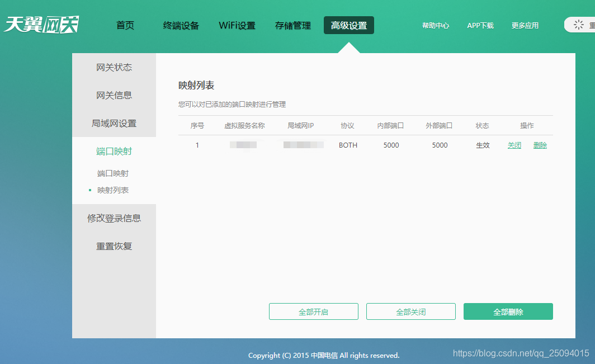Disable mapping 1 via the 关闭 link
Viewport: 595px width, 364px height.
point(514,145)
